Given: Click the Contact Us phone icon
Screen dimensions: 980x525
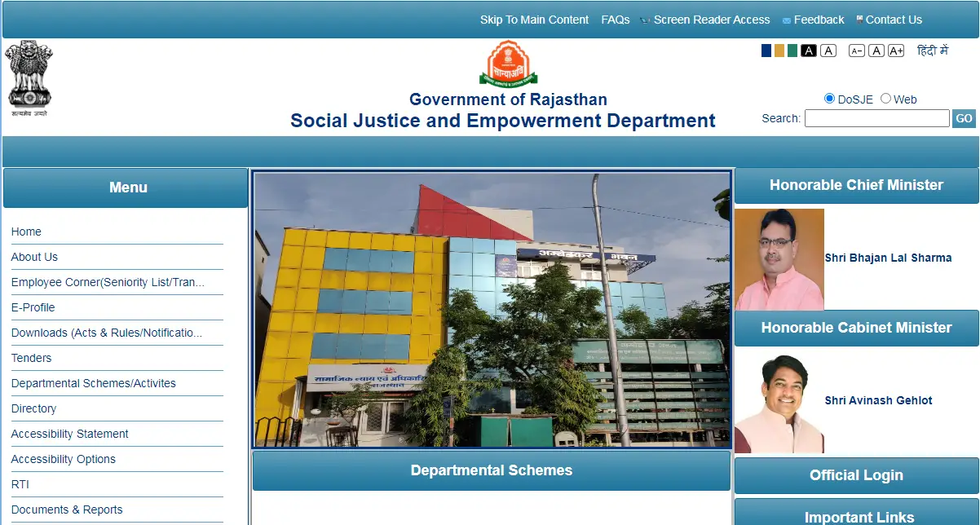Looking at the screenshot, I should pyautogui.click(x=859, y=20).
